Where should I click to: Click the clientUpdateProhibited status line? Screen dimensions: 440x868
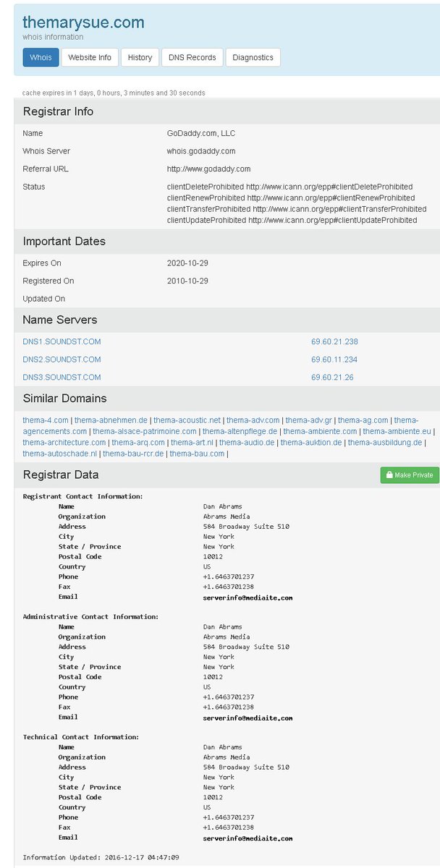click(292, 220)
